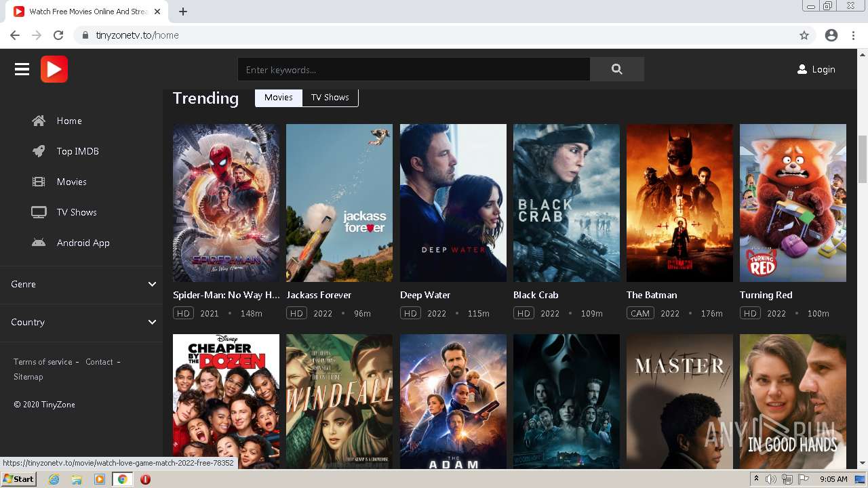Reload the page
This screenshot has width=868, height=488.
click(x=58, y=35)
